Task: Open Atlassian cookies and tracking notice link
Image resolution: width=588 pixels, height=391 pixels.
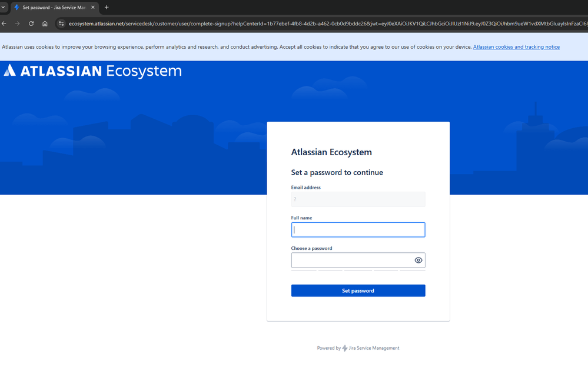Action: pos(516,47)
